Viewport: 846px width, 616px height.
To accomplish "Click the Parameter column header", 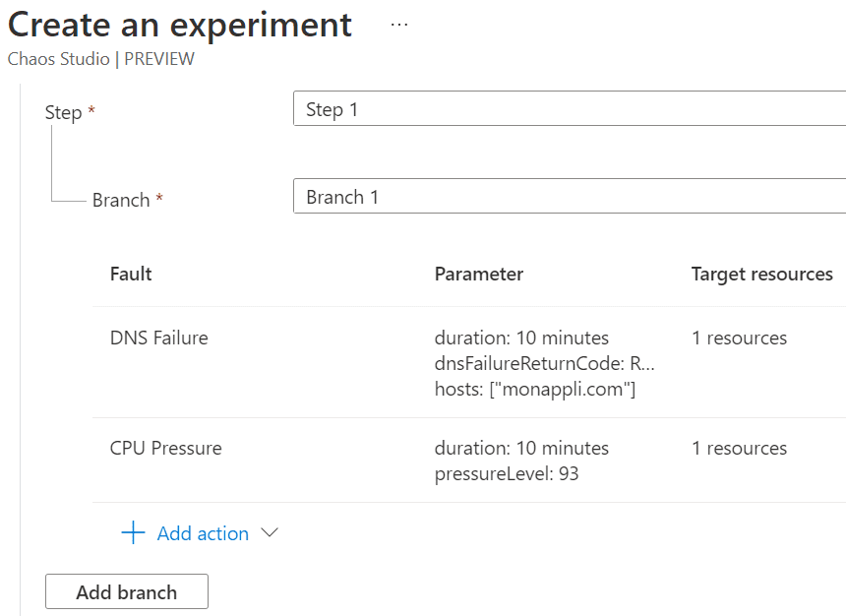I will coord(479,274).
